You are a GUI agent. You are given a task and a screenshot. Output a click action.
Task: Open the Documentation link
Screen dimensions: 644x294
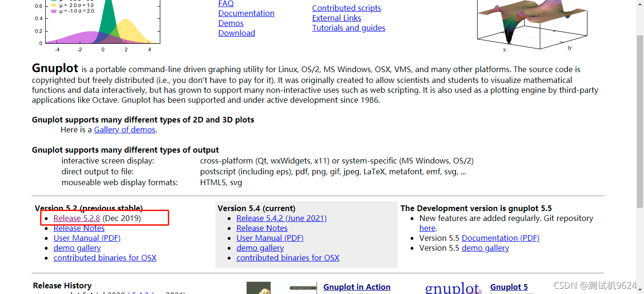246,13
